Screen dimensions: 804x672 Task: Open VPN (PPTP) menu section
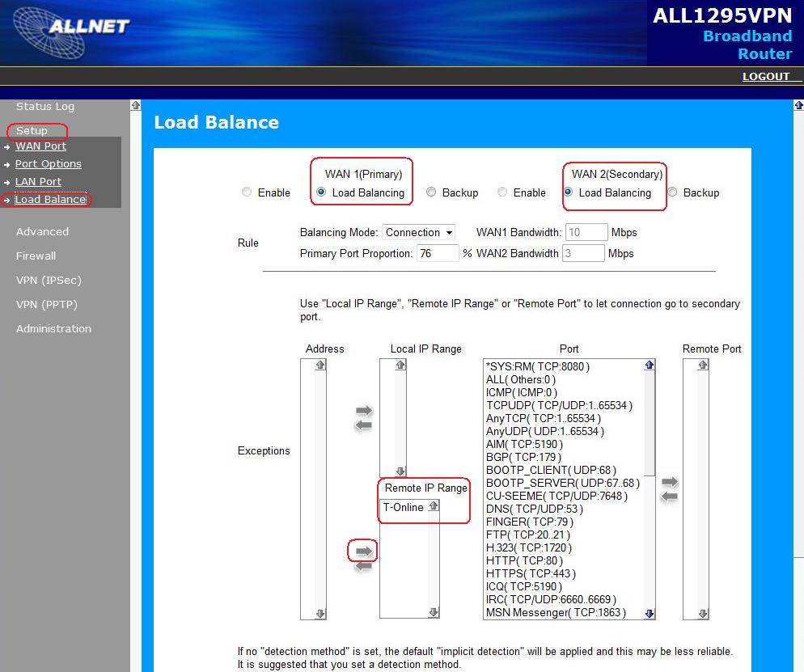coord(47,305)
